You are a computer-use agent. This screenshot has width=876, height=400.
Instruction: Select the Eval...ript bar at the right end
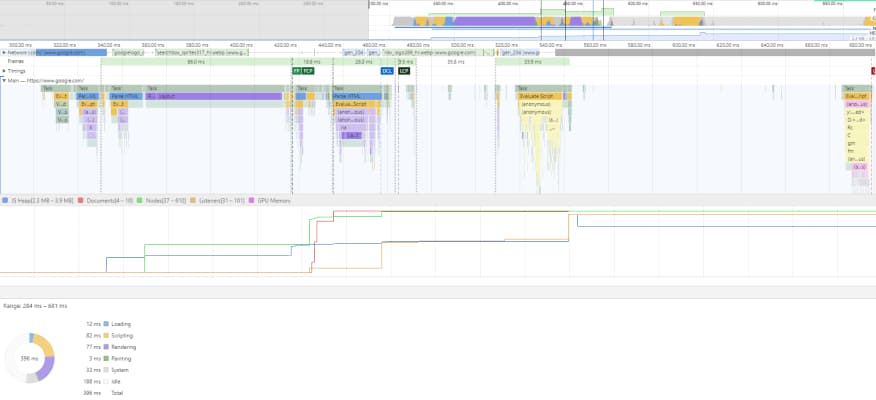click(856, 96)
